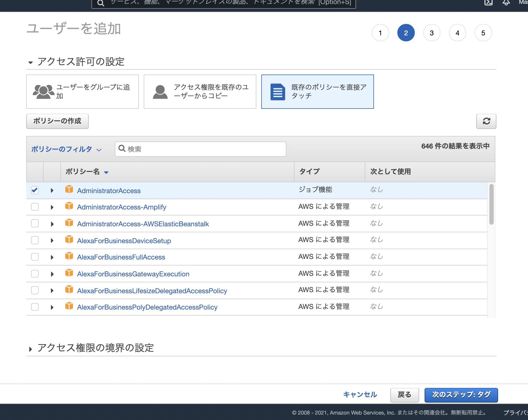Click the search magnifier icon in the top bar
Image resolution: width=528 pixels, height=420 pixels.
(x=101, y=3)
